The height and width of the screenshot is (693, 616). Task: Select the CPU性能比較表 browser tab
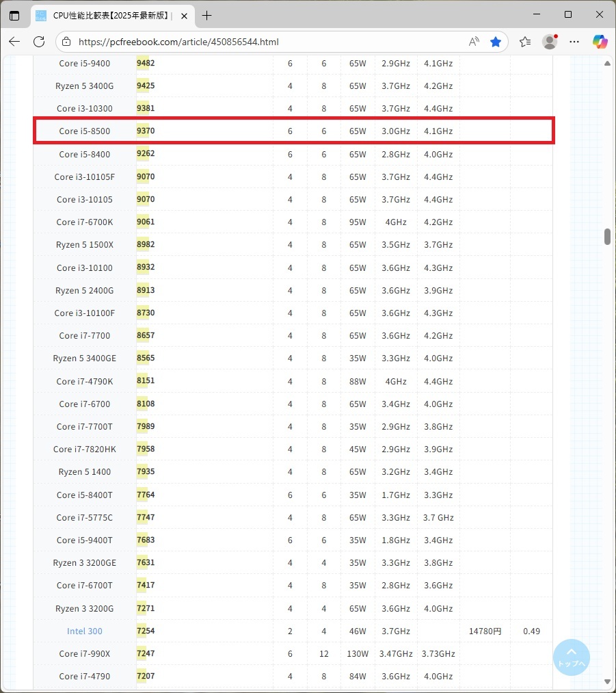[113, 16]
